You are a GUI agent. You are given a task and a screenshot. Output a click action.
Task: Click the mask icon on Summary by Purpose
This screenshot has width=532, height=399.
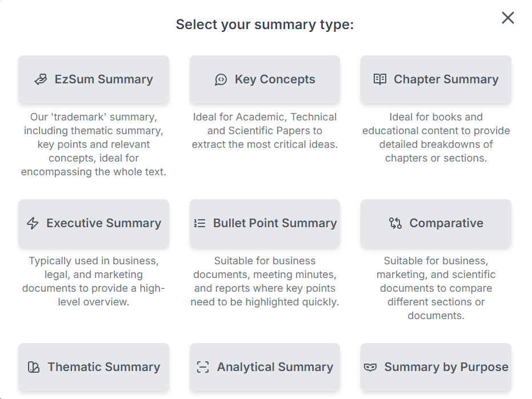point(370,367)
